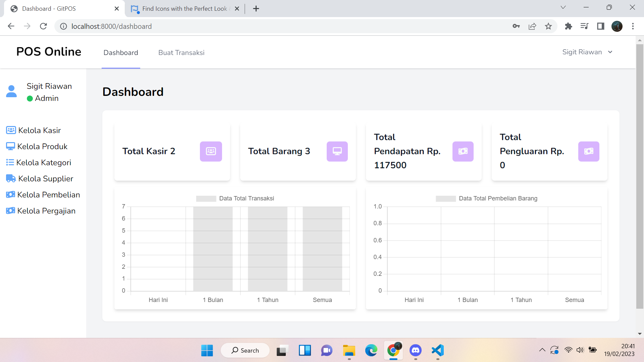The image size is (644, 362).
Task: Click the Total Pengluaran money icon
Action: pos(589,152)
